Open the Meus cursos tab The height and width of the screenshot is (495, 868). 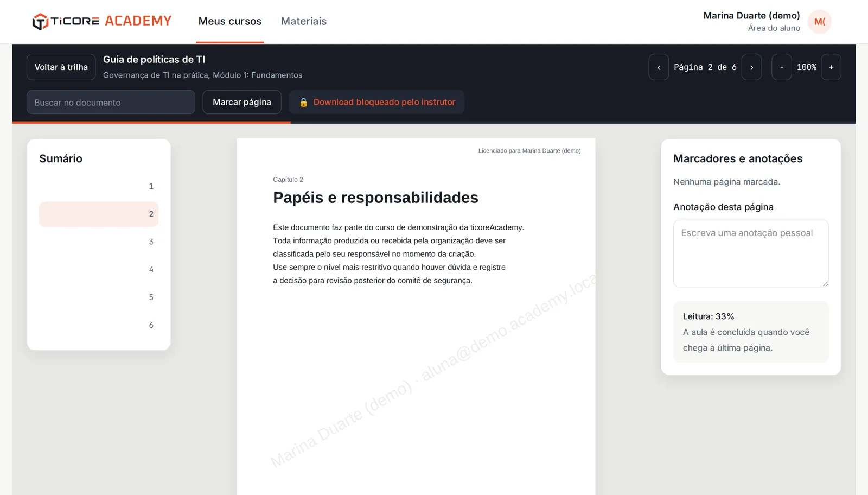coord(230,21)
